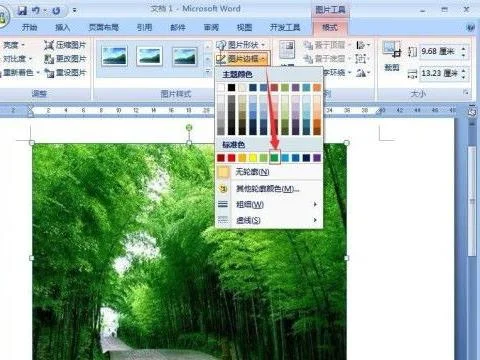Image resolution: width=480 pixels, height=360 pixels.
Task: Switch to the 插入 ribbon tab
Action: pos(62,27)
